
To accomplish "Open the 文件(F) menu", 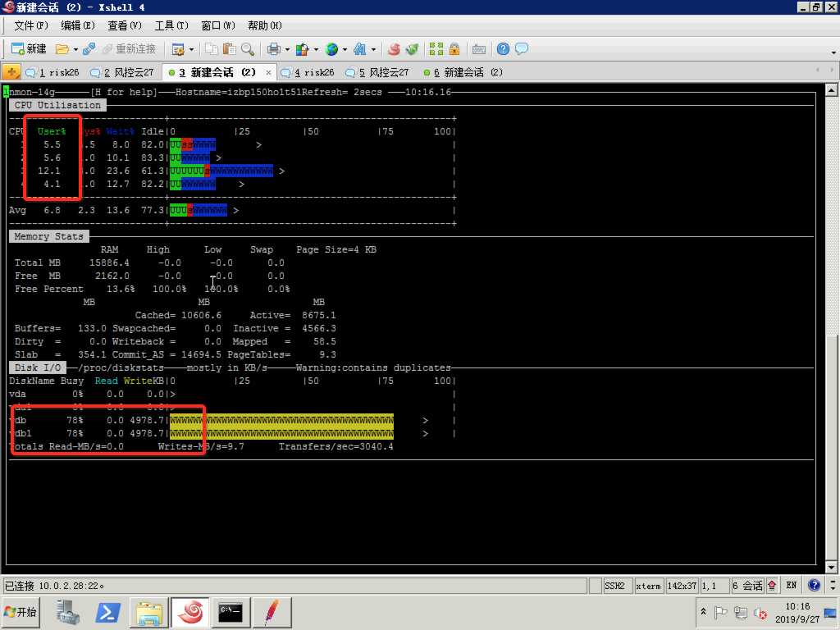I will [30, 25].
